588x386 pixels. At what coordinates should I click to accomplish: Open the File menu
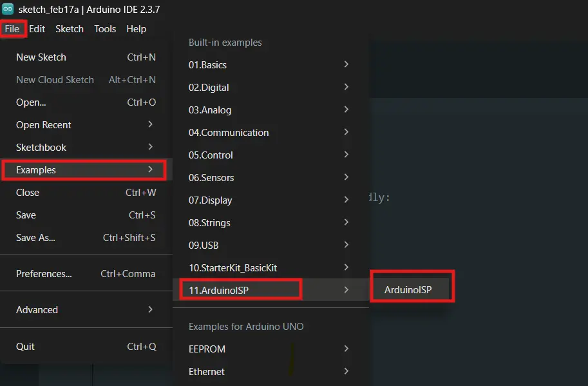click(12, 29)
